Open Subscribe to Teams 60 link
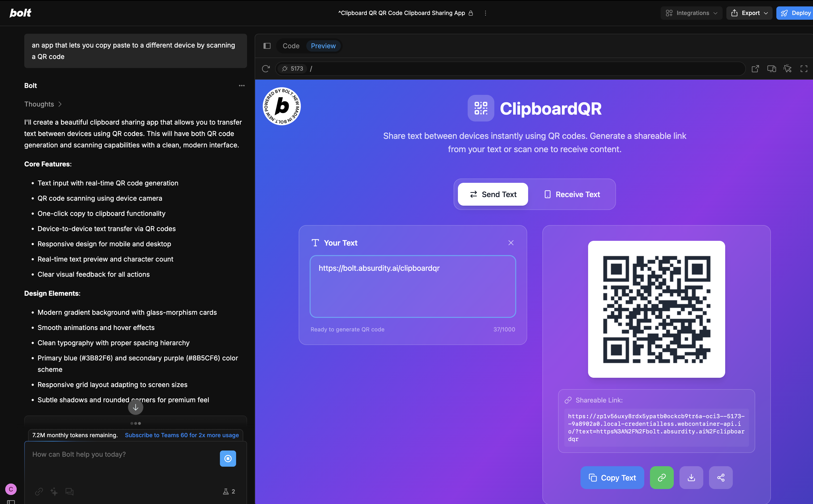The image size is (813, 504). [182, 435]
